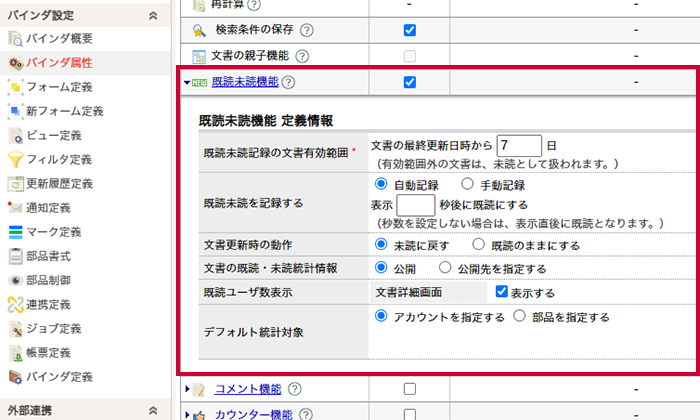Uncheck 表示する for 文書詳細画面
Screen dimensions: 700x420
pos(501,291)
